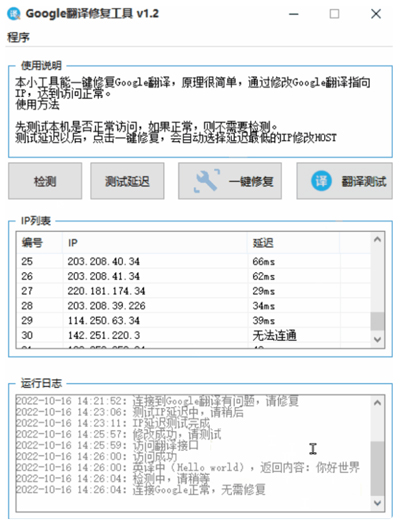Click IP list scroll down arrow
Screen dimensions: 400x525
pyautogui.click(x=378, y=340)
